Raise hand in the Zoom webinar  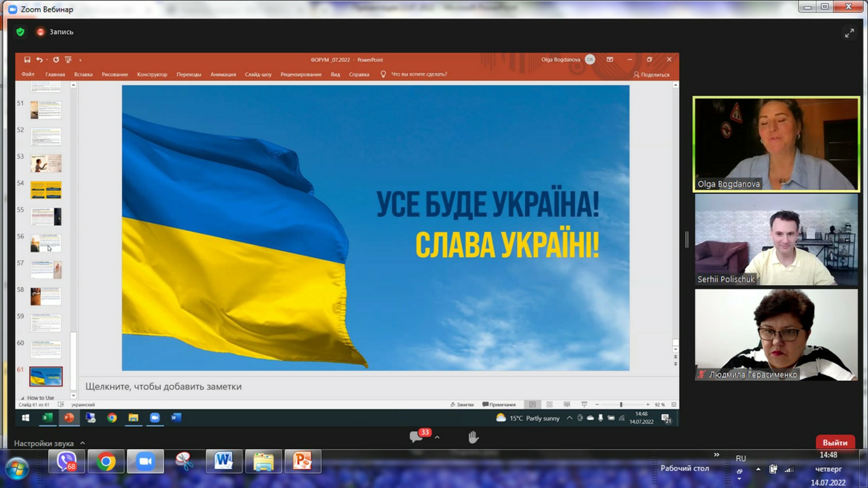(473, 437)
